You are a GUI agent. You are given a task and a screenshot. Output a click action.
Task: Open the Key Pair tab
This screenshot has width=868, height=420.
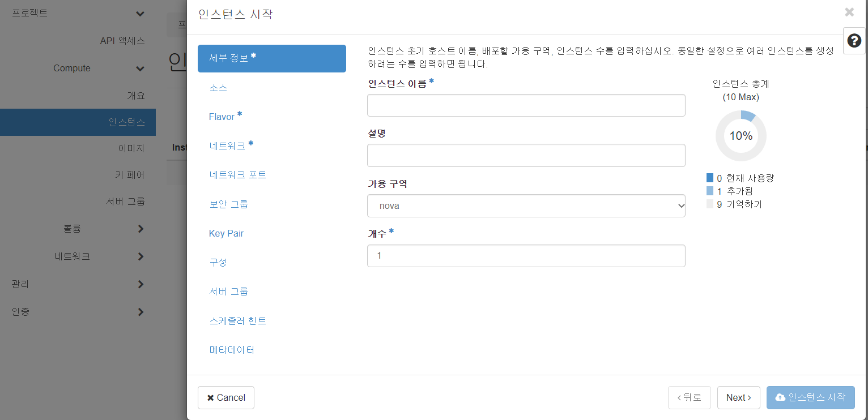tap(226, 233)
